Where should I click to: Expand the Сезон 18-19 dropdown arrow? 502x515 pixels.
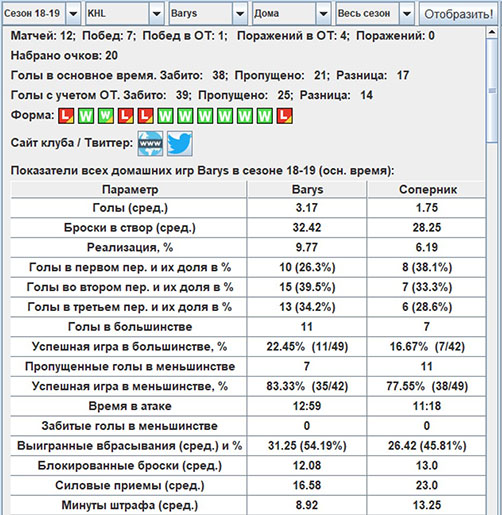coord(73,14)
